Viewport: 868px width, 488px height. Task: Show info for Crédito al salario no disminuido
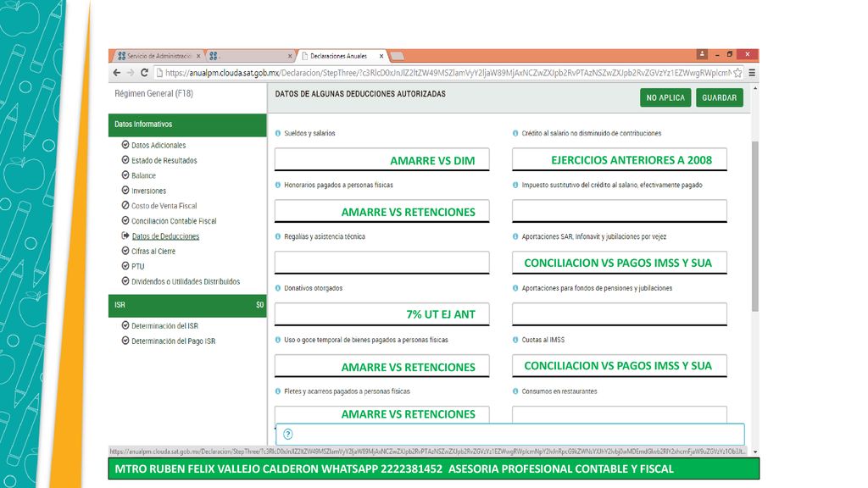(515, 133)
